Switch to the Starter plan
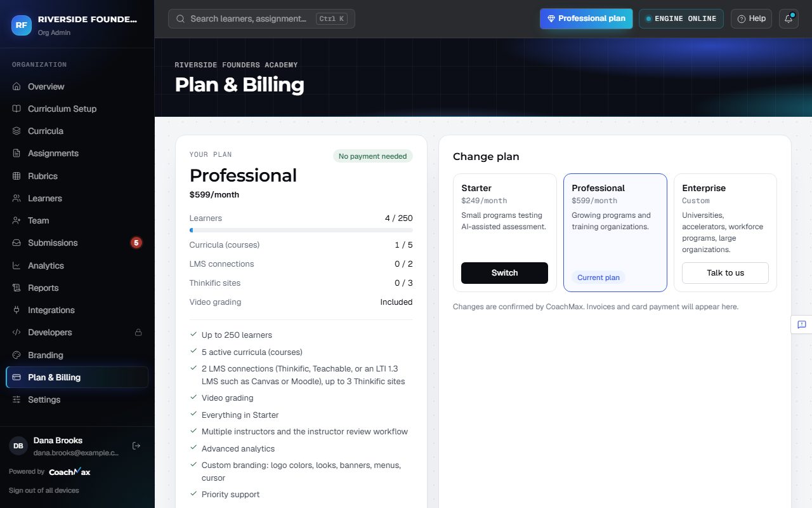The width and height of the screenshot is (812, 508). [x=504, y=273]
